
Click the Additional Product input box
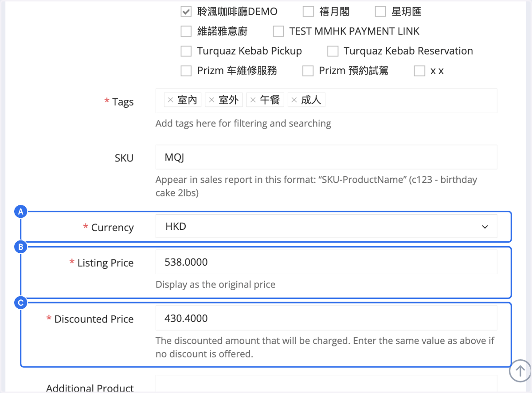click(326, 384)
